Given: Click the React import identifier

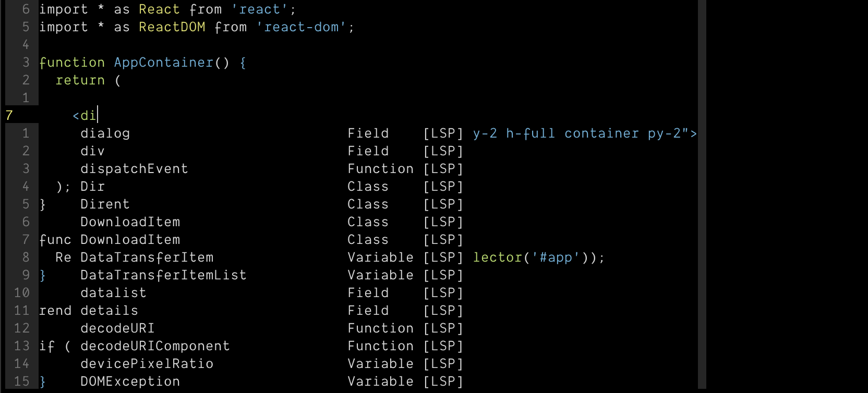Looking at the screenshot, I should click(159, 9).
